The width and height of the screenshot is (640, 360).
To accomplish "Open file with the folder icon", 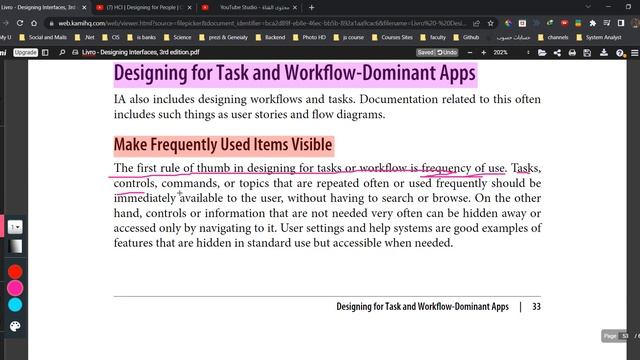I will [x=542, y=53].
